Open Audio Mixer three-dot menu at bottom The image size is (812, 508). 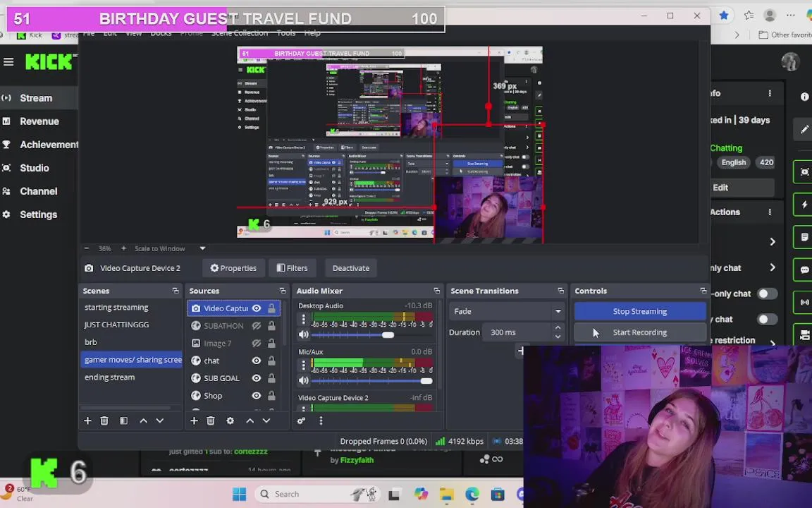(321, 421)
